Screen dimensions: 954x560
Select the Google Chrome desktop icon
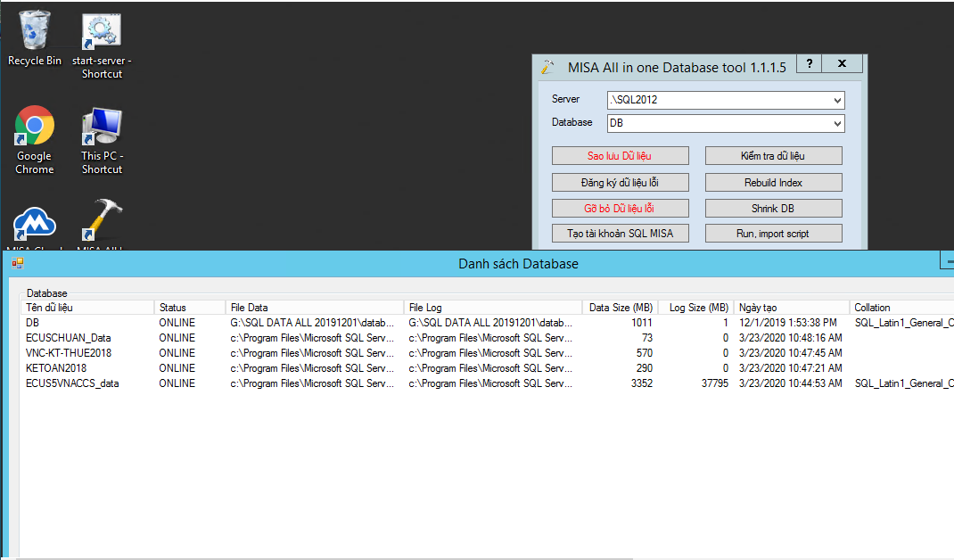pyautogui.click(x=34, y=126)
